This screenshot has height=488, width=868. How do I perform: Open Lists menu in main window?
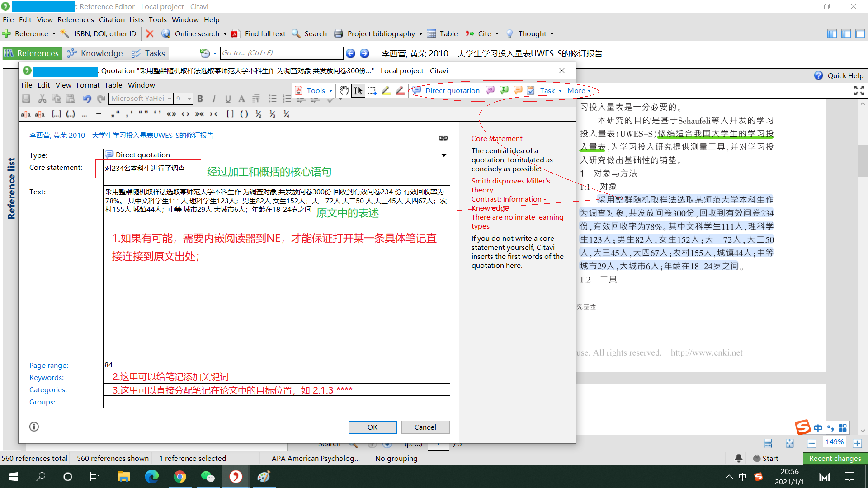(136, 19)
